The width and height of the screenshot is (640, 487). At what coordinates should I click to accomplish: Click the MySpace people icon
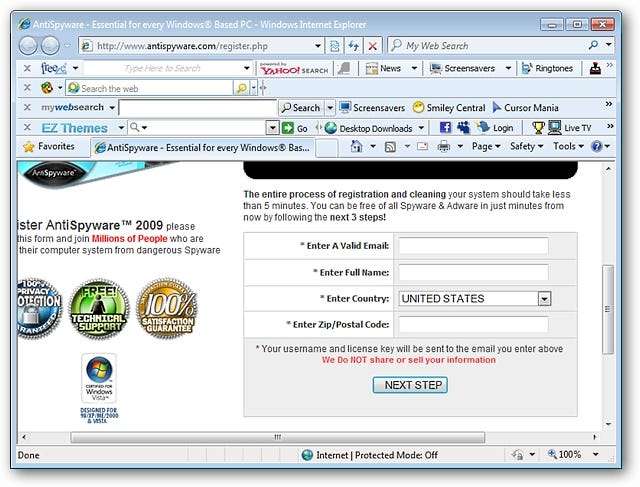coord(463,128)
